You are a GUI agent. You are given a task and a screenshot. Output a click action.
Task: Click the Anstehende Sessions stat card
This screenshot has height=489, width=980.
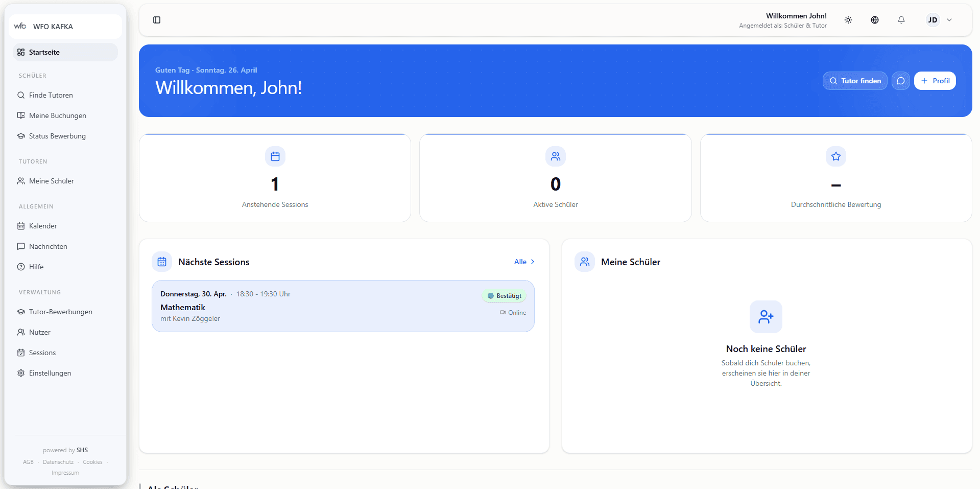click(x=275, y=178)
